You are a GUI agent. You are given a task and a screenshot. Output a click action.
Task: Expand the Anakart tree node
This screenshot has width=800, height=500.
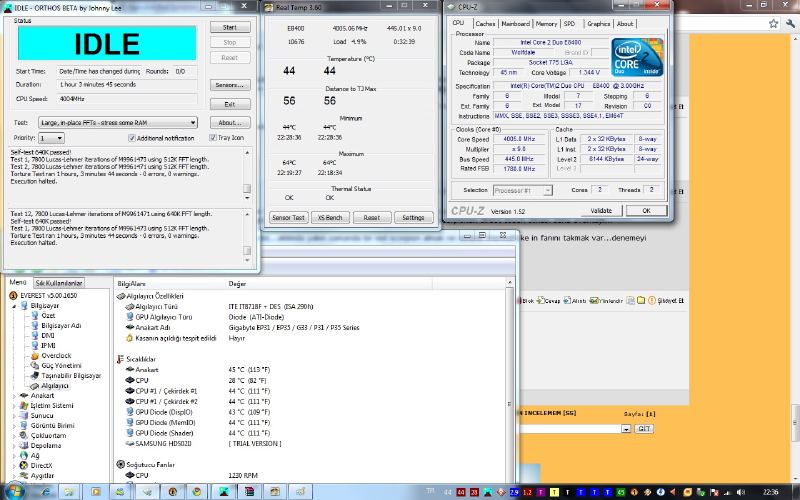coord(14,395)
